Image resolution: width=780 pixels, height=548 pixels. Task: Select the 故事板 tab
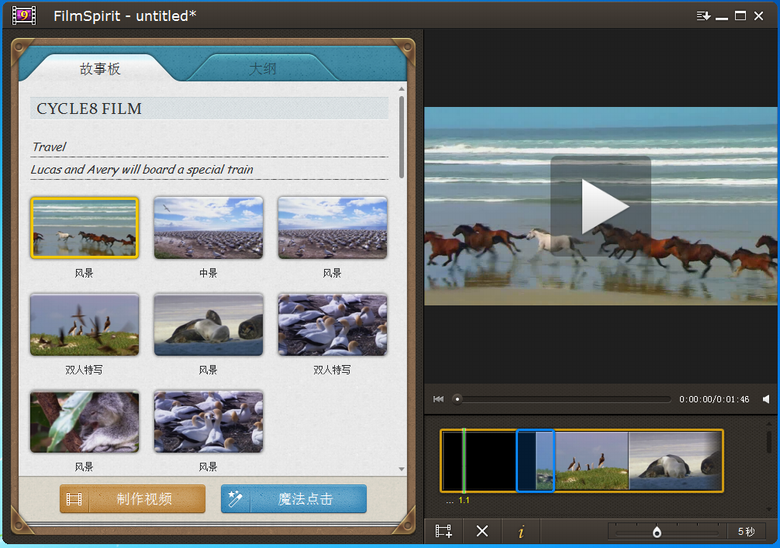(x=100, y=69)
